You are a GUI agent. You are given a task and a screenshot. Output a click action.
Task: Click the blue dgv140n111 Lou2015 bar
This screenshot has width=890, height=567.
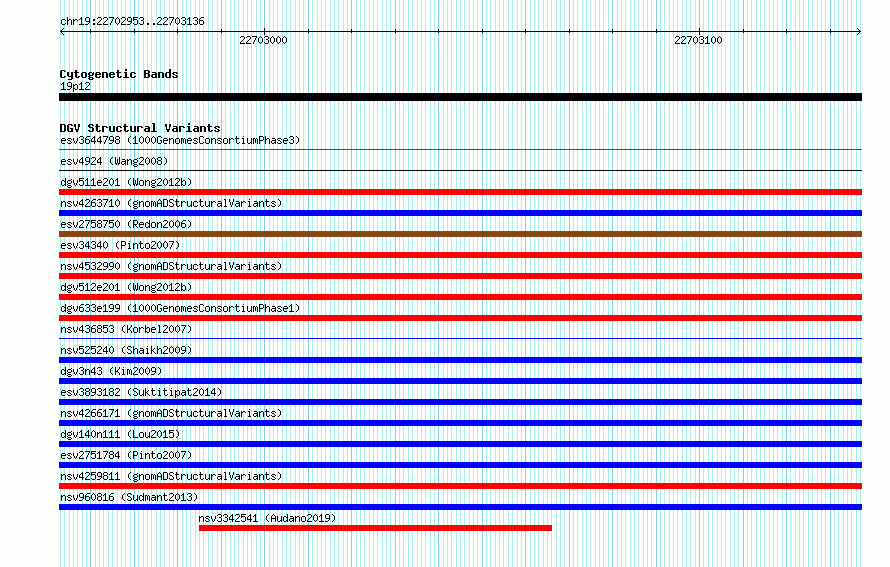460,444
